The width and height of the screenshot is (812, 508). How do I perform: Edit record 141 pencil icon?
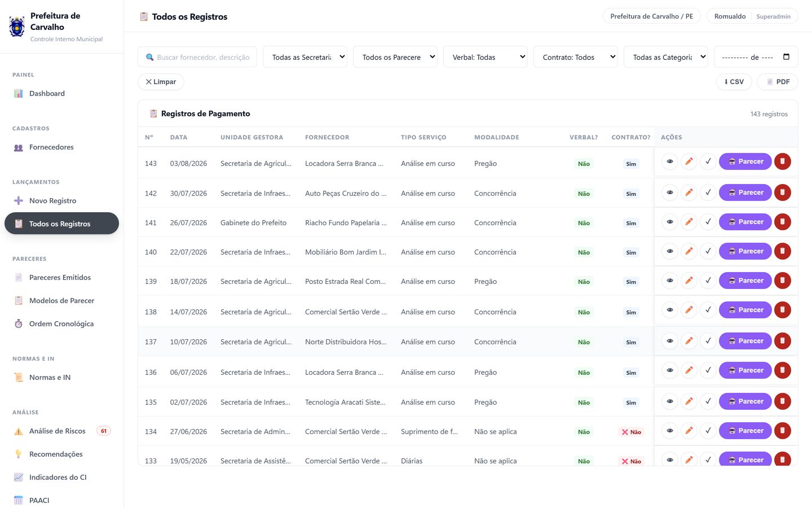pos(689,222)
